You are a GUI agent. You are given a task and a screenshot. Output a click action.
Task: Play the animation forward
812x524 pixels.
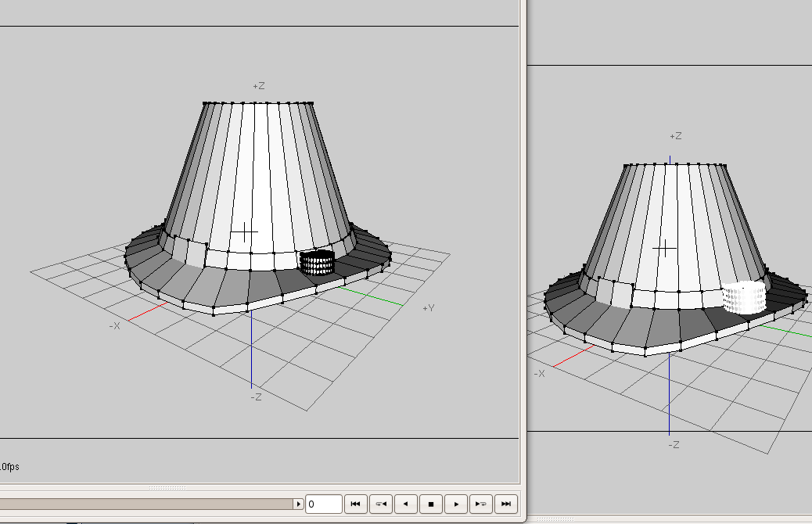(x=456, y=504)
